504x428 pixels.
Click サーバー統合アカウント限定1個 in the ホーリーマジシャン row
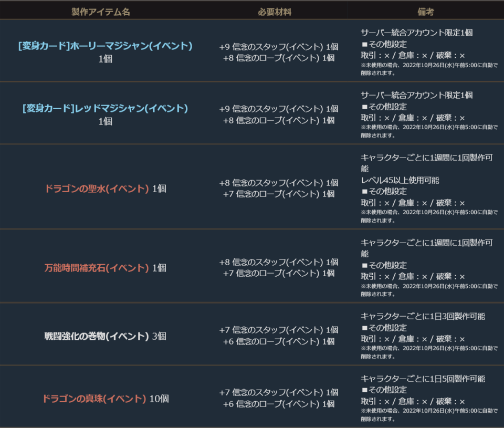(417, 33)
